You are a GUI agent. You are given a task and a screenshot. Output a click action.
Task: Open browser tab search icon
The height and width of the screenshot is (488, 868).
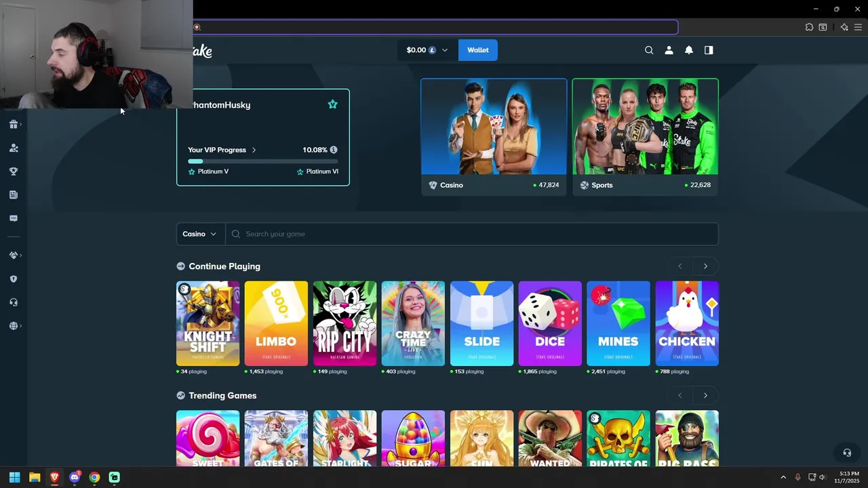pos(823,27)
